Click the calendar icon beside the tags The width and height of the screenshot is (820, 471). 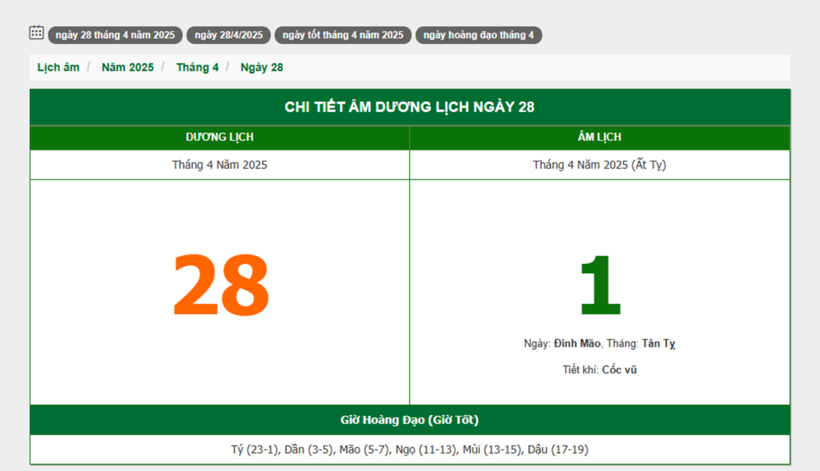pyautogui.click(x=36, y=33)
